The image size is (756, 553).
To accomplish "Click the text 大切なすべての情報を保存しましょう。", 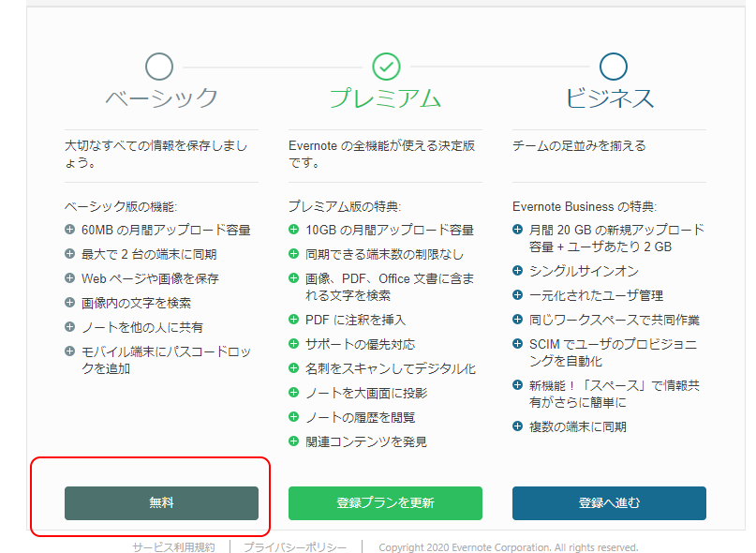I will pos(156,154).
